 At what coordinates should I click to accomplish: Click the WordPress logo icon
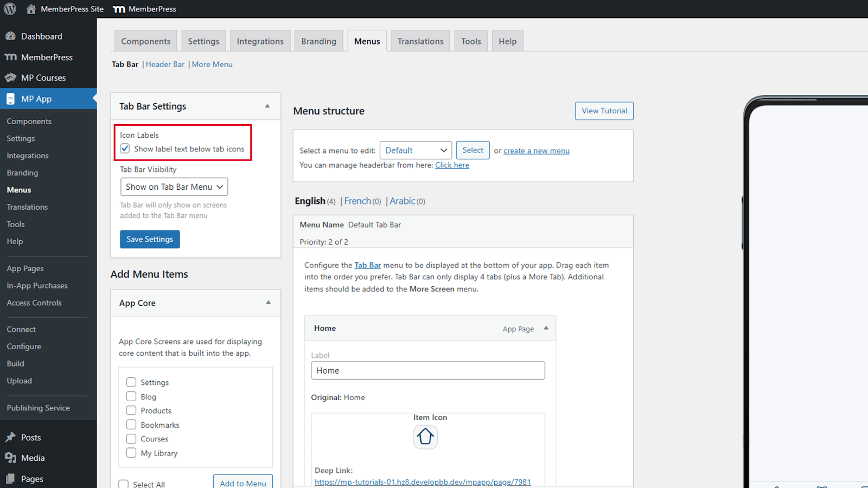pyautogui.click(x=10, y=9)
